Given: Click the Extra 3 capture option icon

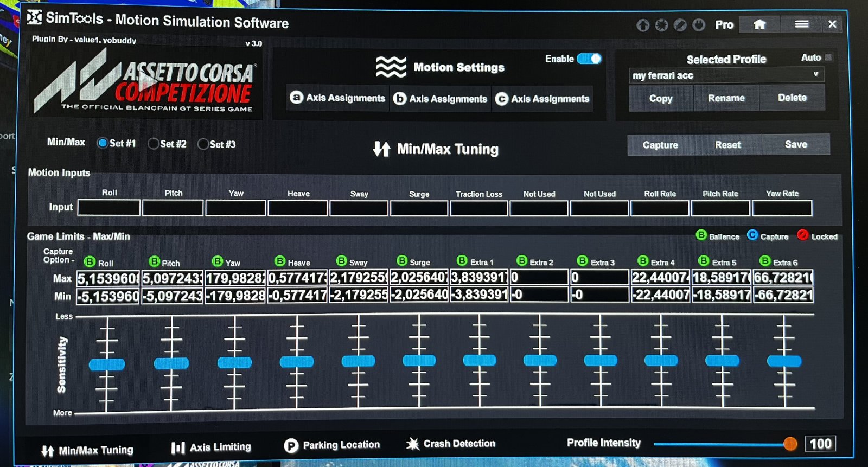Looking at the screenshot, I should point(583,261).
